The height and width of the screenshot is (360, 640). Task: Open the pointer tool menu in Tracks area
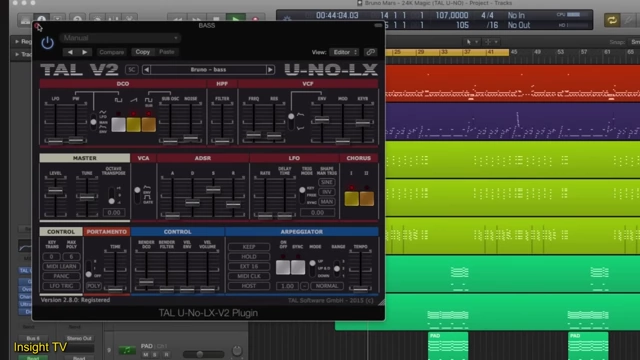click(x=471, y=42)
